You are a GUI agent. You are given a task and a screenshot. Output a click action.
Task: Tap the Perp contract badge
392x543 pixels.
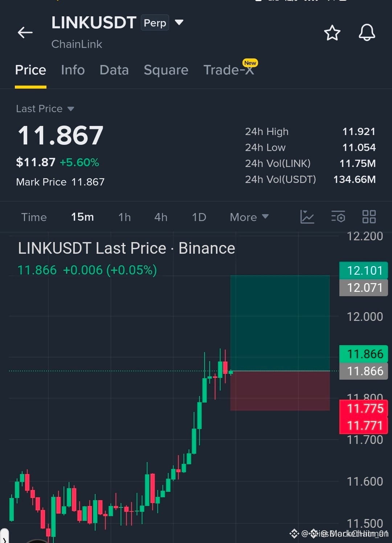(x=155, y=23)
